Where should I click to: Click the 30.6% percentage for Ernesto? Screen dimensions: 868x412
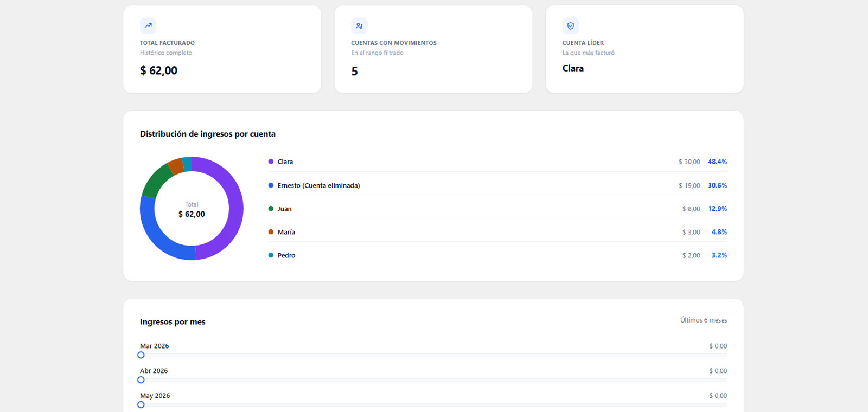[717, 185]
